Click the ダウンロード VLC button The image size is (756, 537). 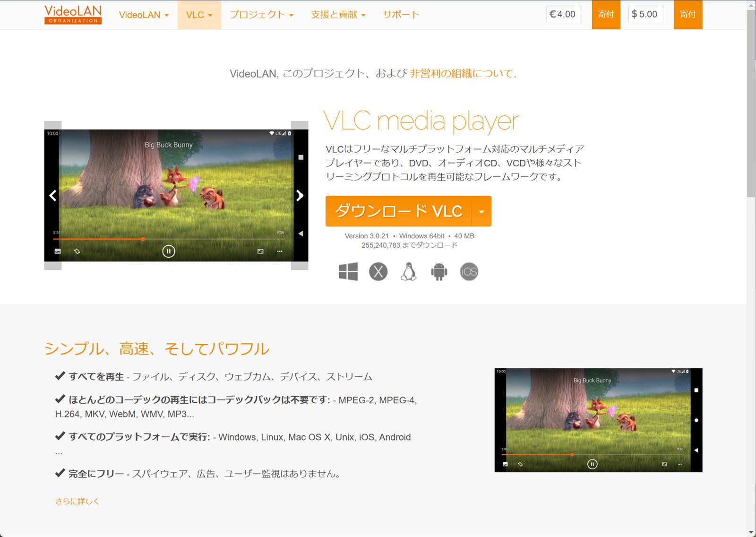tap(399, 211)
